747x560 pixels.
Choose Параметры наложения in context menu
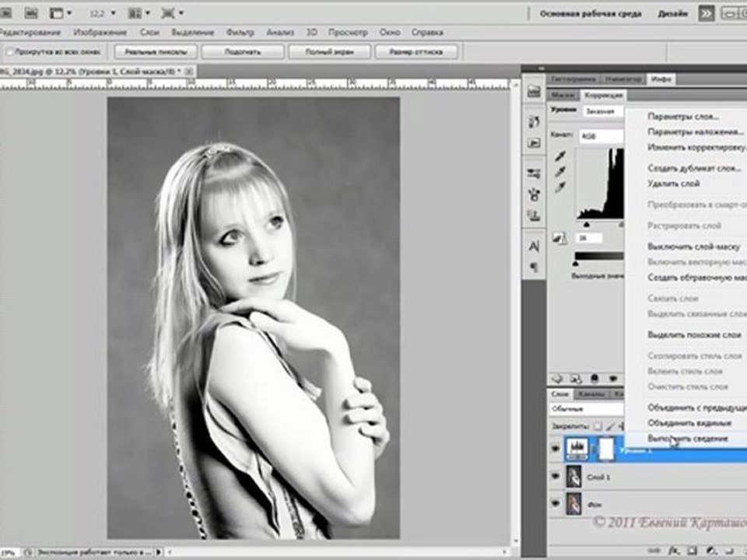[696, 131]
